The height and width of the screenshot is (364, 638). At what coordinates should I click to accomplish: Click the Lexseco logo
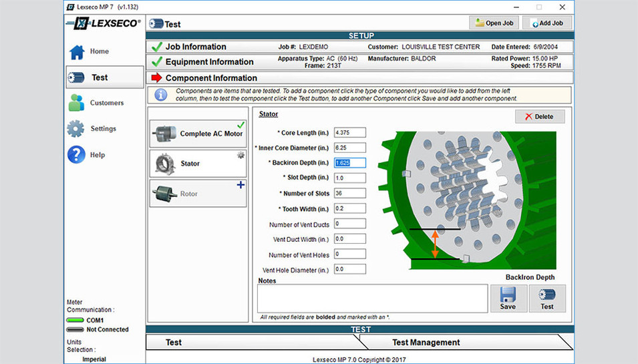104,23
